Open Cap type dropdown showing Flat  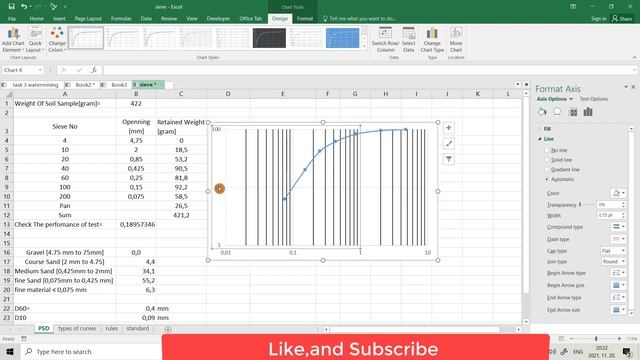[x=613, y=251]
